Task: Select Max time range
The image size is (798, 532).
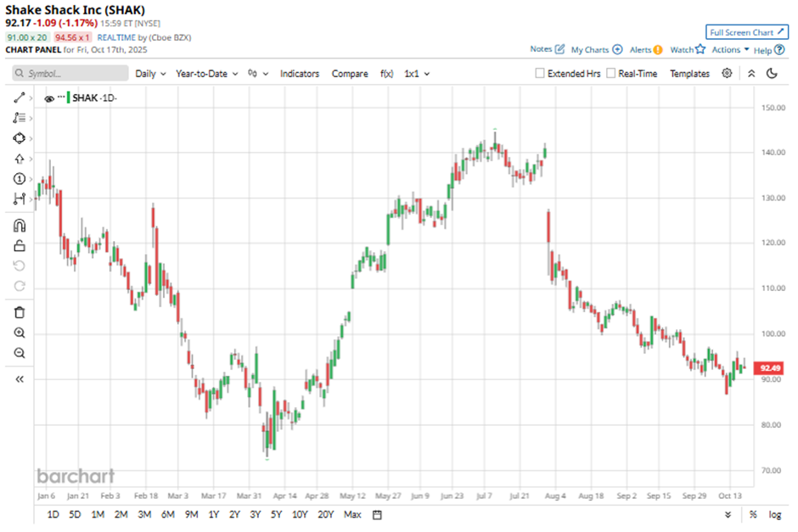Action: tap(352, 515)
